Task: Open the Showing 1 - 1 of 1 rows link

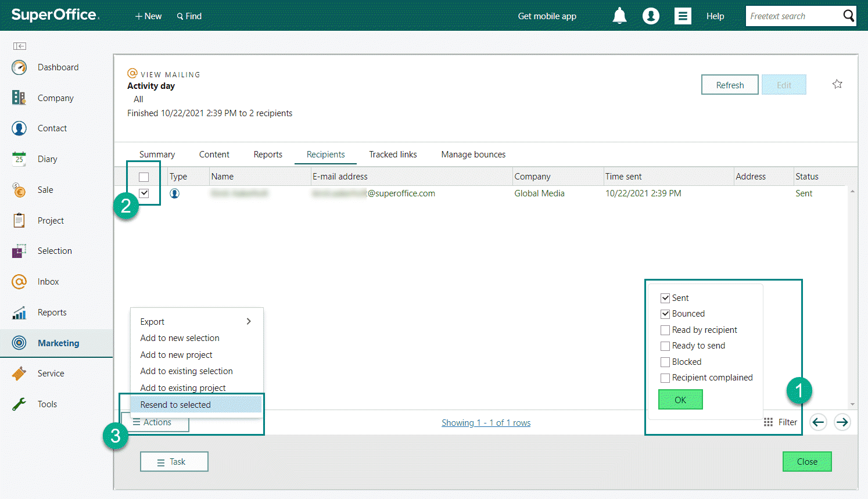Action: tap(486, 423)
